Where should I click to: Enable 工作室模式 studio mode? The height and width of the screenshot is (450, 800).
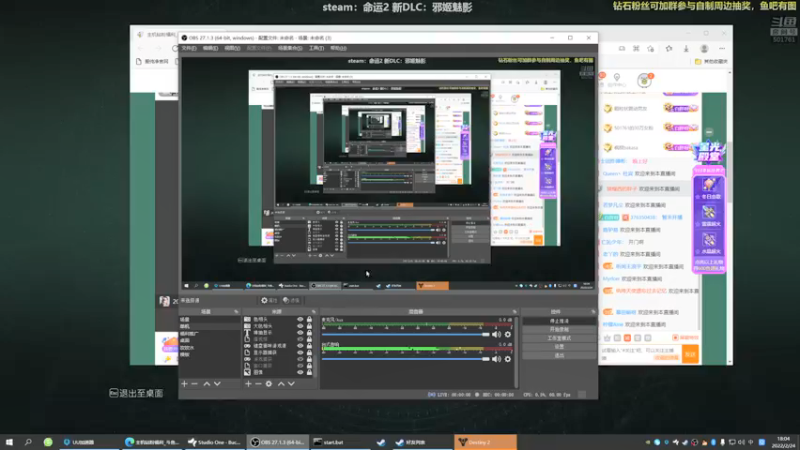click(x=559, y=338)
